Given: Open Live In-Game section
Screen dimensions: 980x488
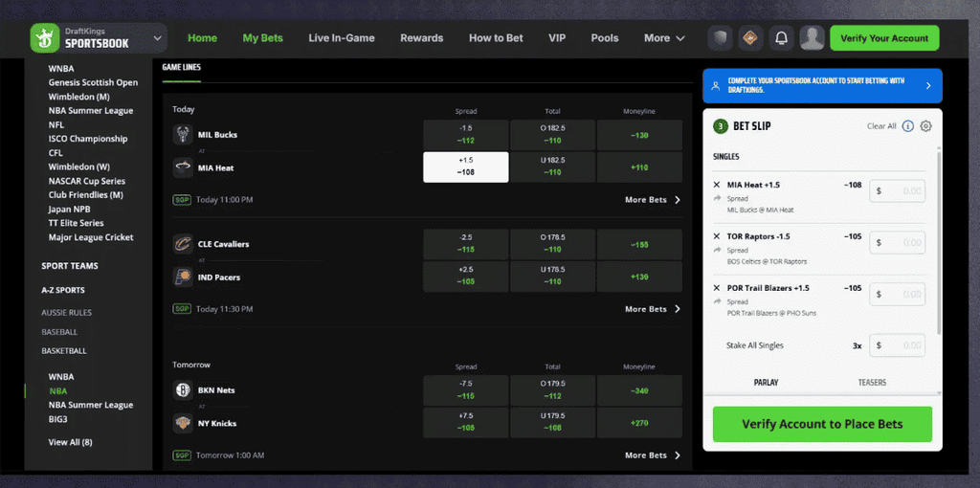Looking at the screenshot, I should pyautogui.click(x=342, y=38).
